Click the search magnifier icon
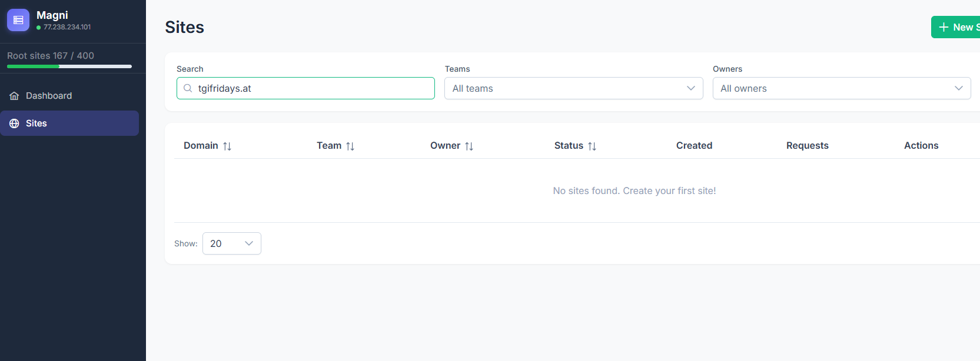The width and height of the screenshot is (980, 361). pos(188,88)
